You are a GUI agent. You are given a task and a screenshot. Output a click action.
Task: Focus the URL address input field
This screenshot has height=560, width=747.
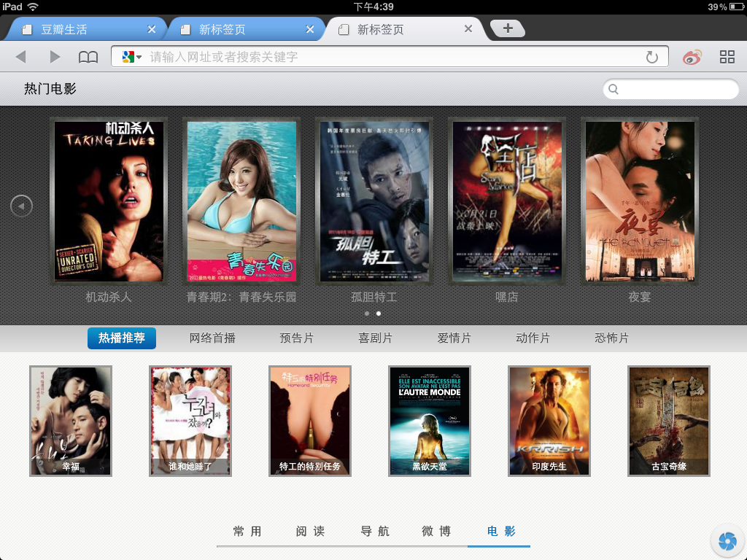[390, 57]
